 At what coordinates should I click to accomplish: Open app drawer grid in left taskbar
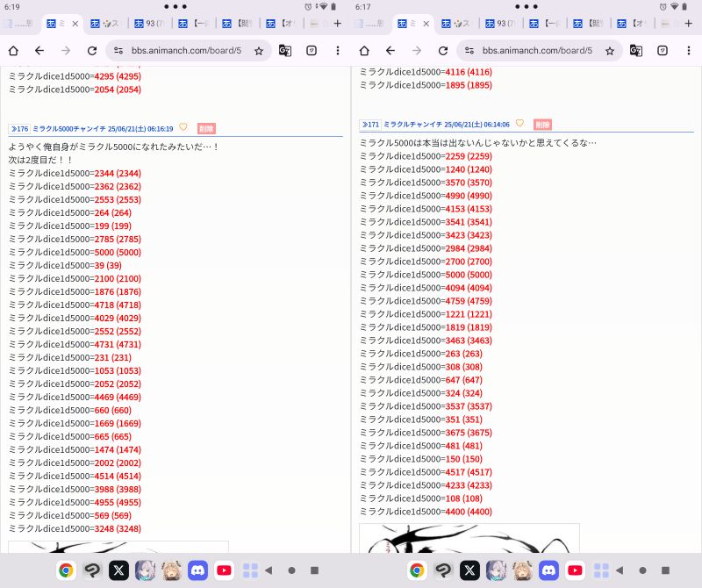pyautogui.click(x=249, y=570)
